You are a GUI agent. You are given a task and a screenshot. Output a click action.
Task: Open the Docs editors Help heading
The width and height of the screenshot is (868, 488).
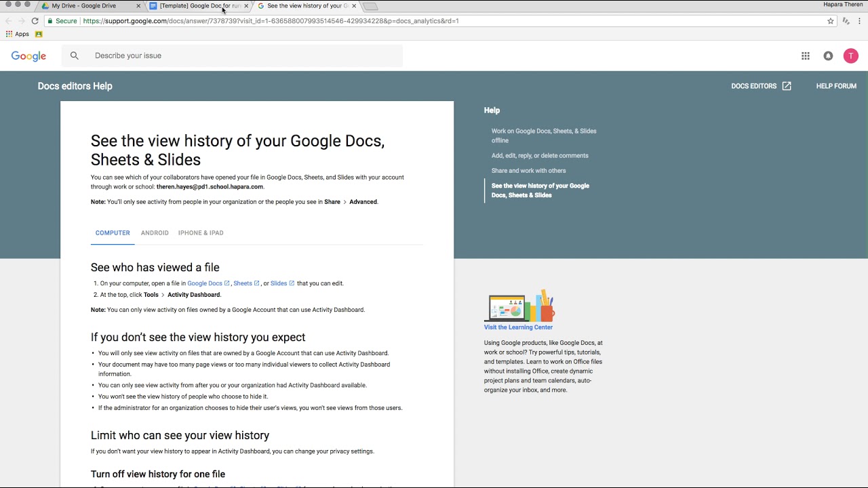[x=75, y=86]
